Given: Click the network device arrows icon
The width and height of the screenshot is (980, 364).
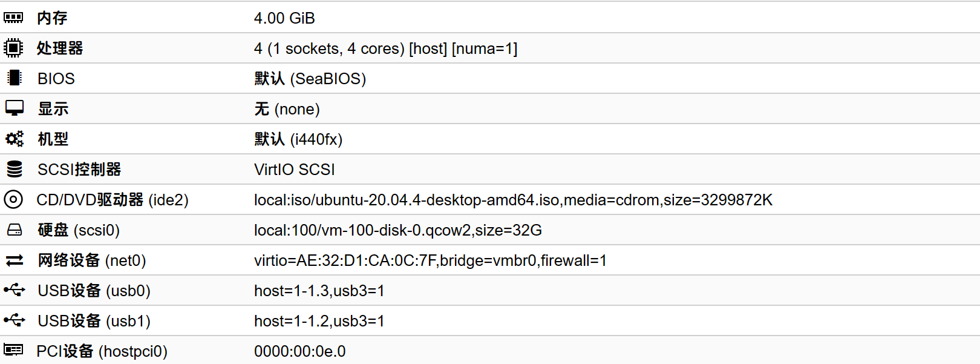Looking at the screenshot, I should pos(14,260).
